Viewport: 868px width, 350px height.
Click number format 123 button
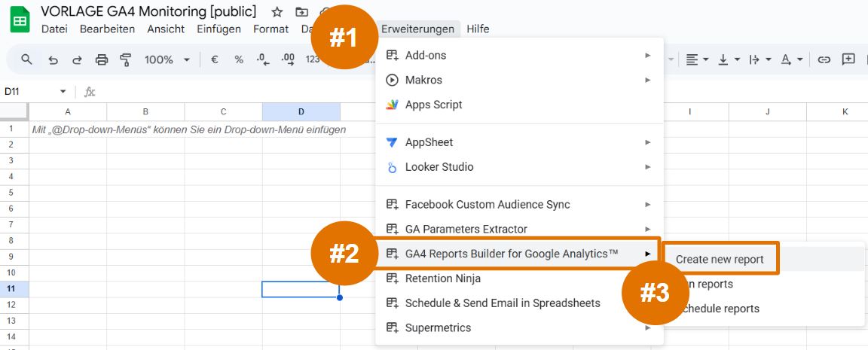[313, 59]
